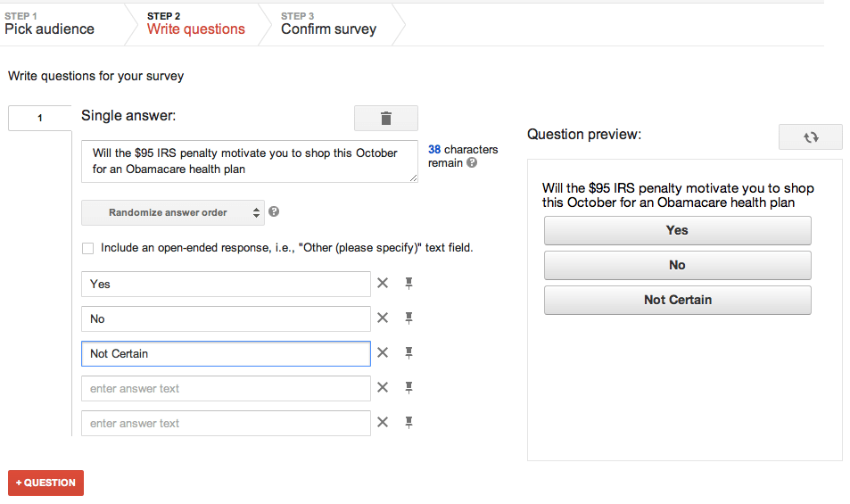Choose Not Certain in the preview
Screen dimensions: 850x504
click(678, 300)
